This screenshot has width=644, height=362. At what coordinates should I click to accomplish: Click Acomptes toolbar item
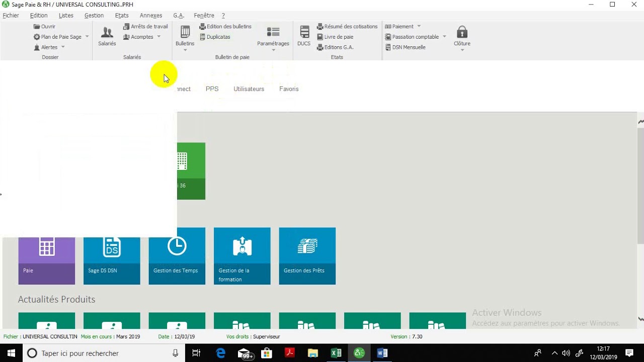pyautogui.click(x=138, y=37)
